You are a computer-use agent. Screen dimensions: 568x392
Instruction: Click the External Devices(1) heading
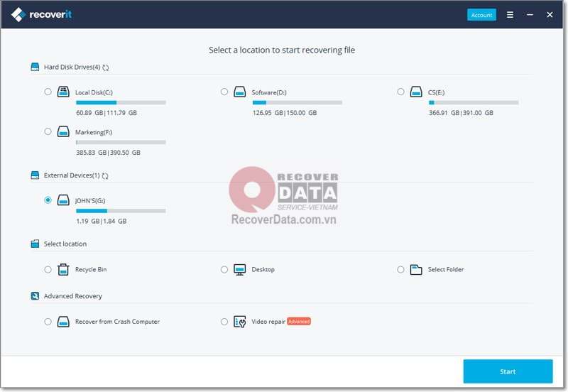click(x=72, y=175)
